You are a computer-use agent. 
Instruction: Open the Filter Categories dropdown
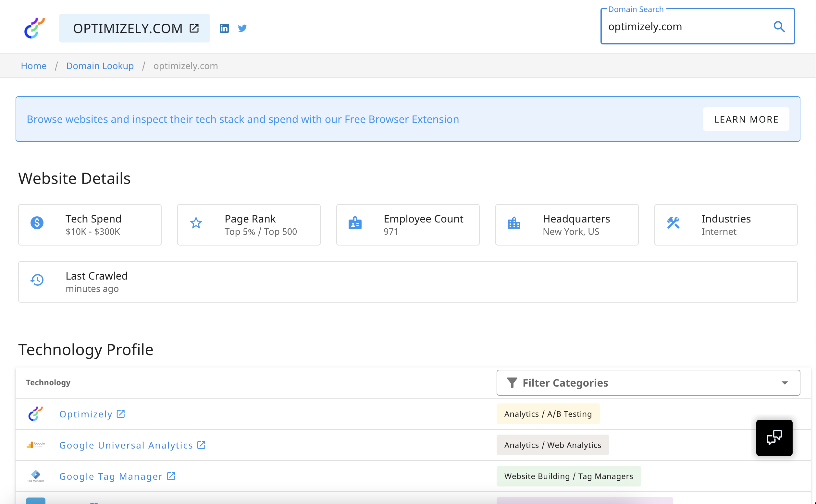coord(648,383)
